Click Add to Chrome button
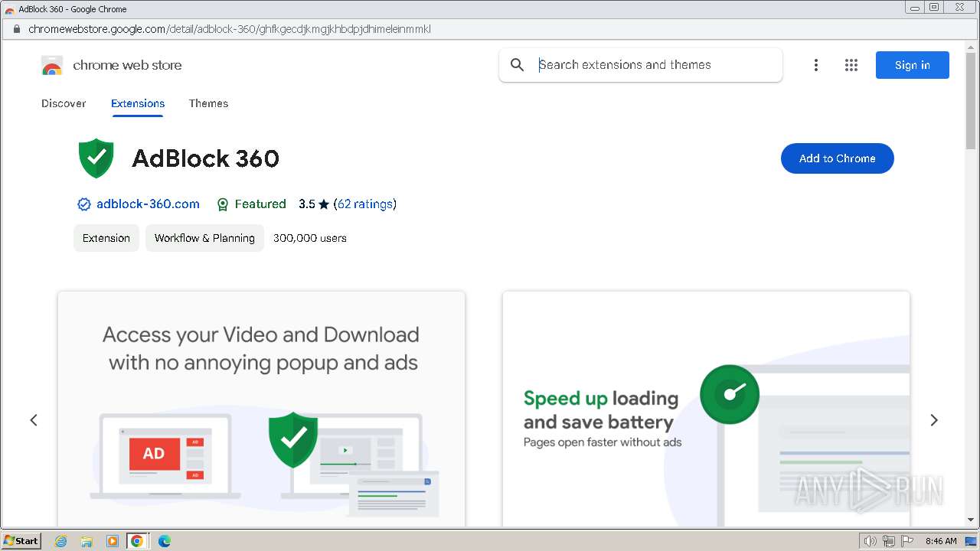This screenshot has height=551, width=980. pos(838,158)
